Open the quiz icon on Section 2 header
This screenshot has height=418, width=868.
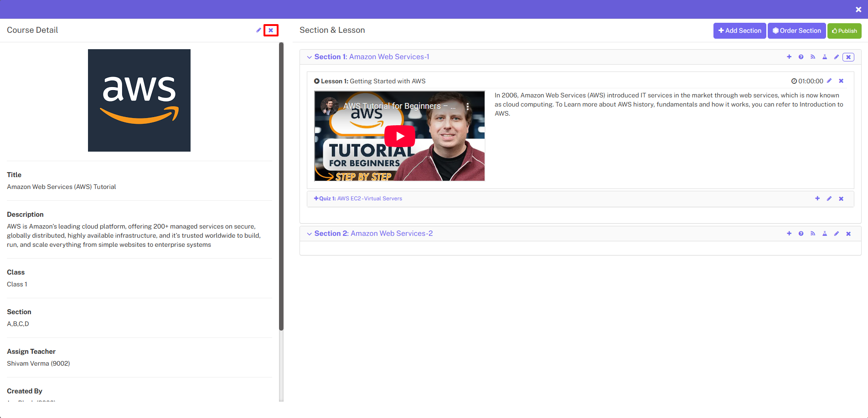[801, 233]
